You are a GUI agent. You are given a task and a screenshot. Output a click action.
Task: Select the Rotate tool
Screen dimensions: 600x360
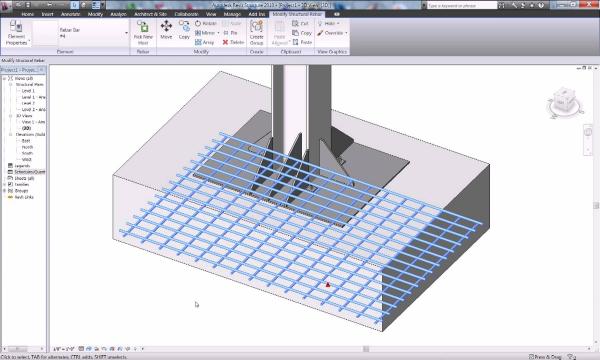(x=206, y=23)
